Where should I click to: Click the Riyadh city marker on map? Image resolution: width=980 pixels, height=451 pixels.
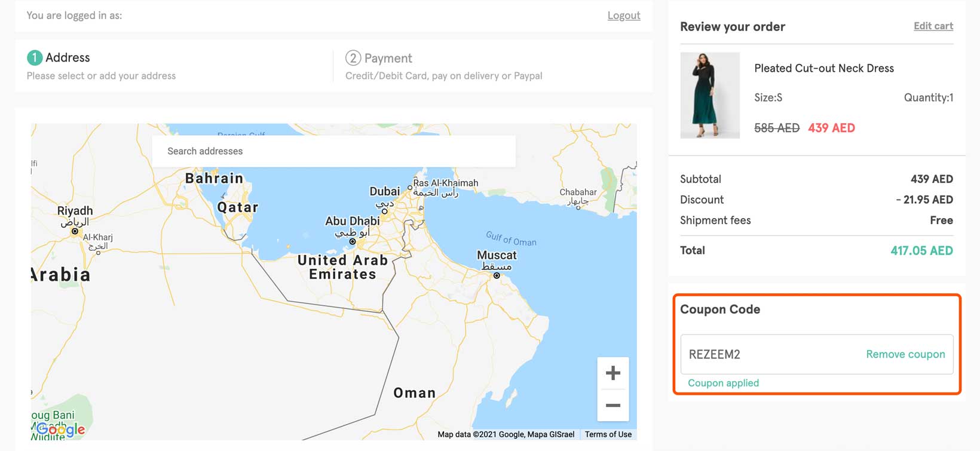75,231
